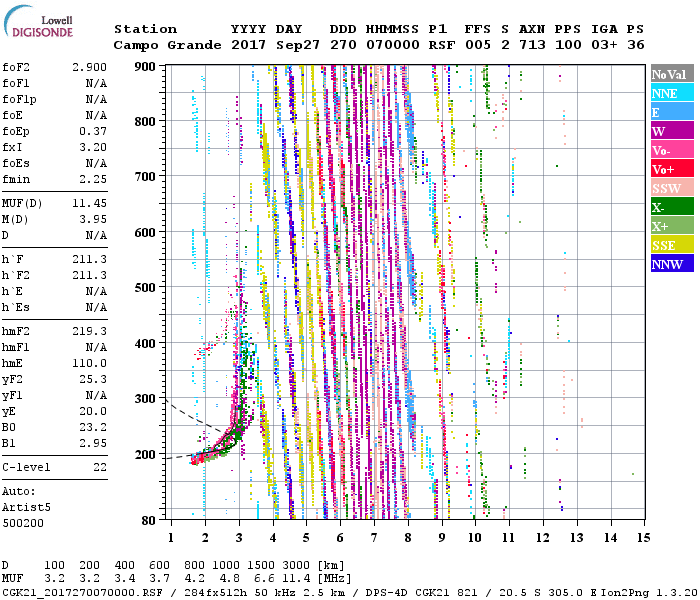The width and height of the screenshot is (700, 600).
Task: Click the fmin value 2.25
Action: [93, 179]
